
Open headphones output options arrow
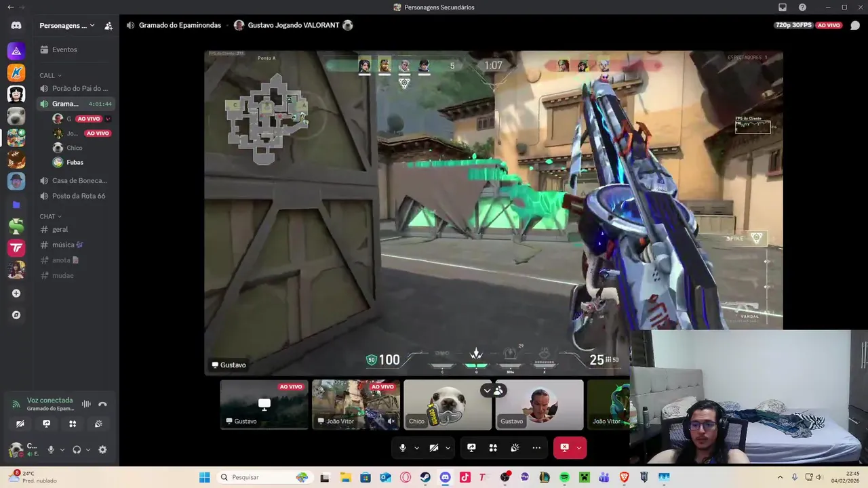pos(88,449)
